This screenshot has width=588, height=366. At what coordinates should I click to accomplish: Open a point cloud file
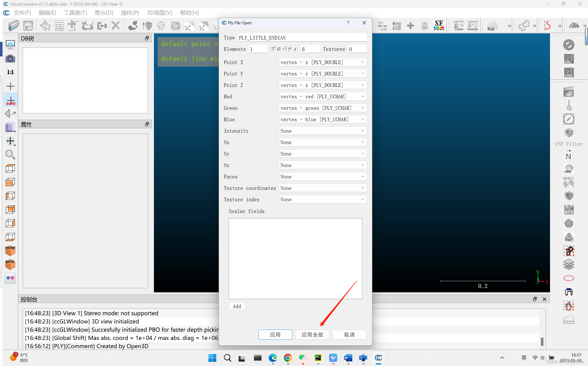14,25
